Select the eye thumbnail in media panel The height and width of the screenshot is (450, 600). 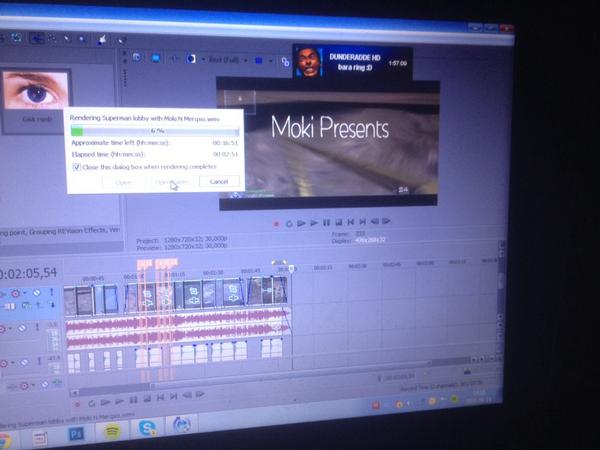(36, 90)
